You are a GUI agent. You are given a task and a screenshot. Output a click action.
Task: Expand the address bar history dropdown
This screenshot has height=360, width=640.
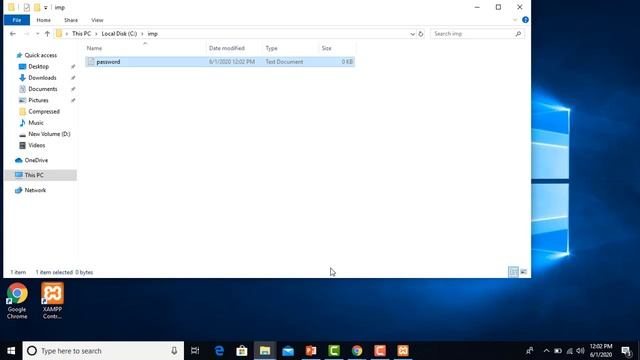[412, 34]
